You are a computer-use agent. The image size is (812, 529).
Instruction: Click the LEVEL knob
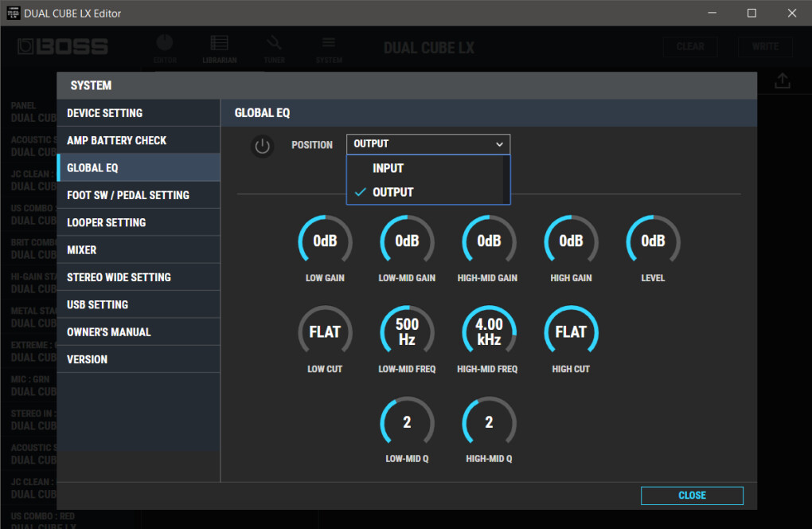coord(653,241)
